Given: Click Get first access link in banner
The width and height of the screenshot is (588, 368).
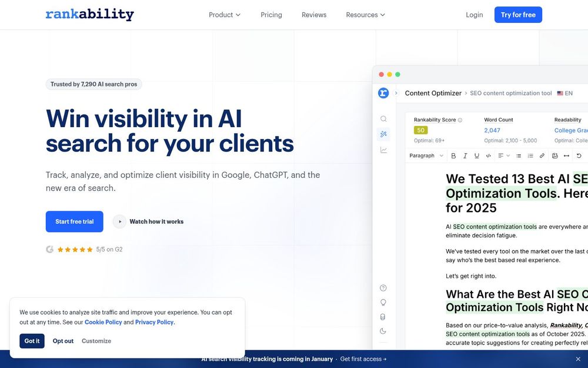Looking at the screenshot, I should [363, 359].
